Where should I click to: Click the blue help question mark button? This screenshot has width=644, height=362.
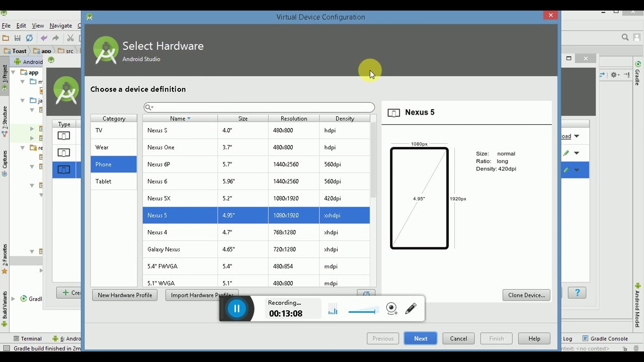coord(577,293)
